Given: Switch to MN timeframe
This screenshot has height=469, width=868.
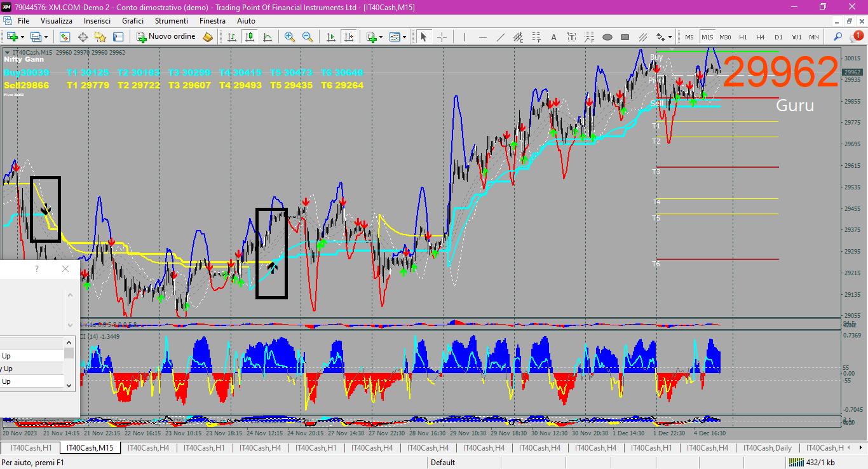Looking at the screenshot, I should [x=814, y=37].
